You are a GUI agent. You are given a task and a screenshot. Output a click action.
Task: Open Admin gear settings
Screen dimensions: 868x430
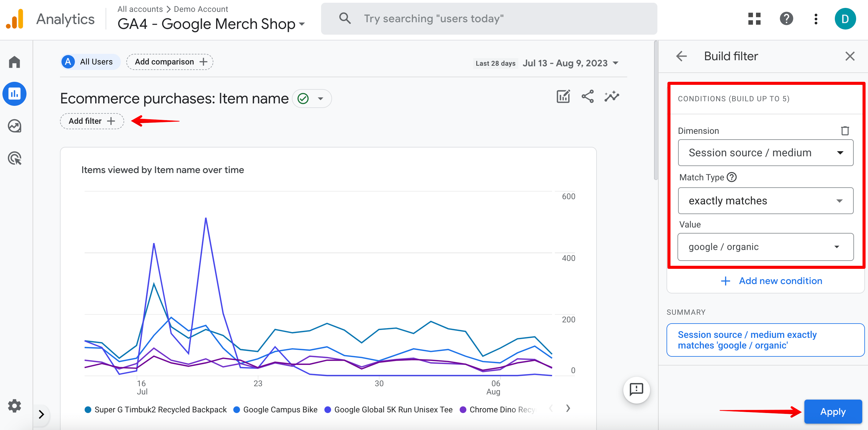coord(15,406)
